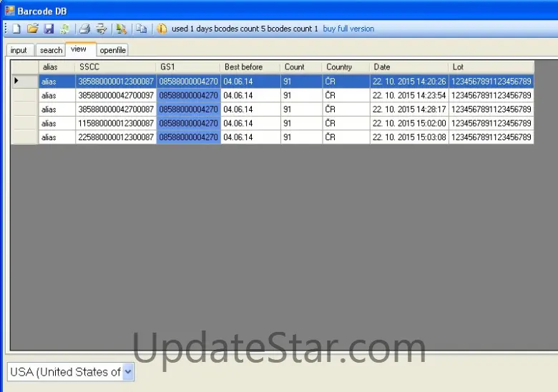Sort by the Best before column header

coord(250,67)
